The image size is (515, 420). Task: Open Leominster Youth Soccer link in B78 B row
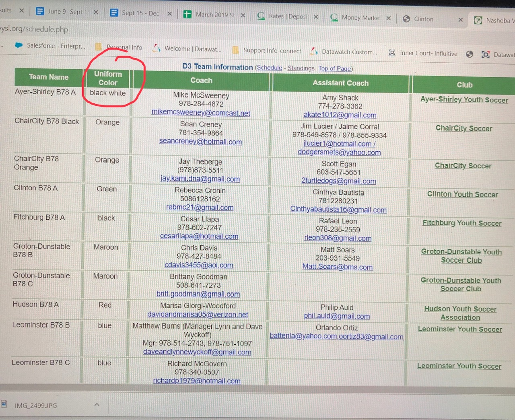point(460,329)
